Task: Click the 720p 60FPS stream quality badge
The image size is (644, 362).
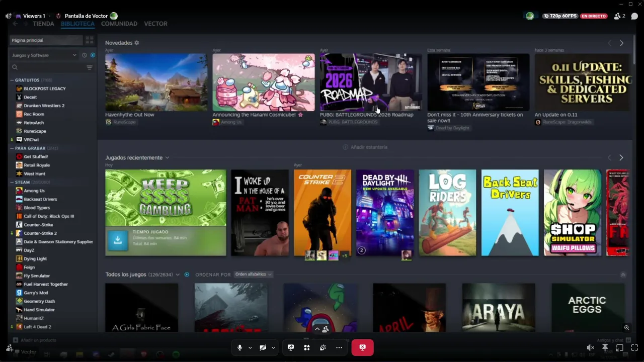Action: (560, 16)
